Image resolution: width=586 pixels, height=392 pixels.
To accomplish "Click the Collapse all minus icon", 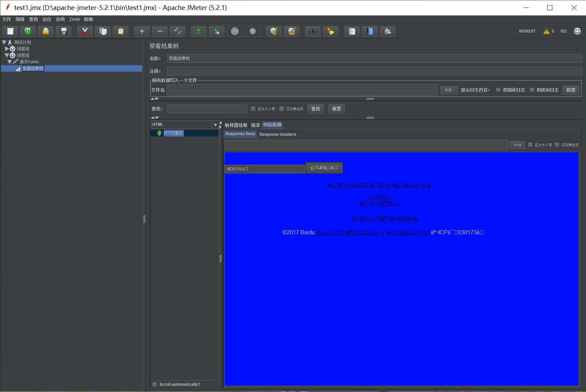I will click(x=160, y=31).
